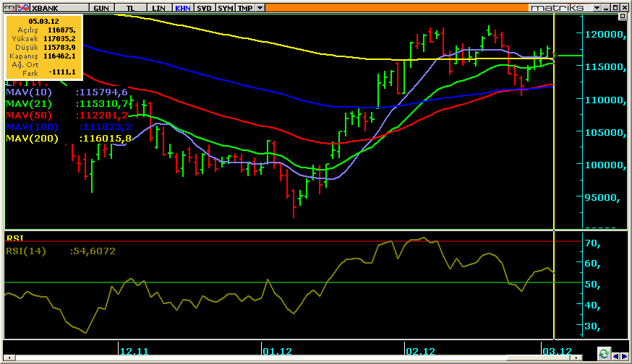Click the SYM toolbar button
The image size is (632, 364).
226,8
